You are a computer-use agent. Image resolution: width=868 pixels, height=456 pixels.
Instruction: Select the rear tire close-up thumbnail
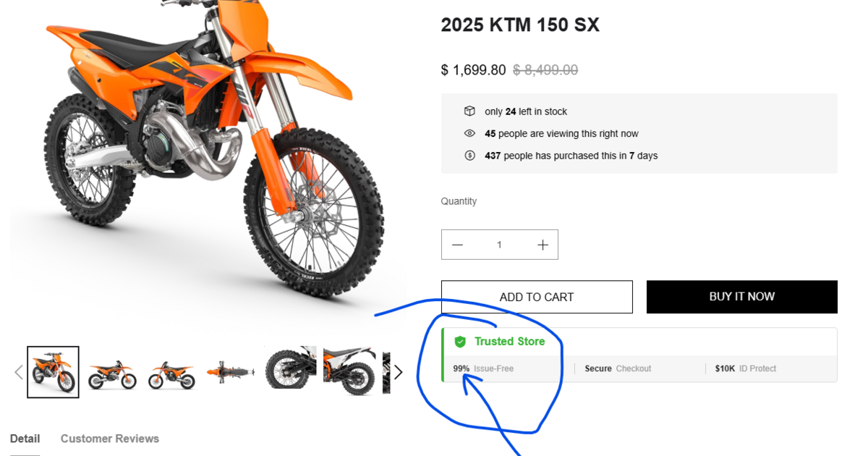point(289,371)
